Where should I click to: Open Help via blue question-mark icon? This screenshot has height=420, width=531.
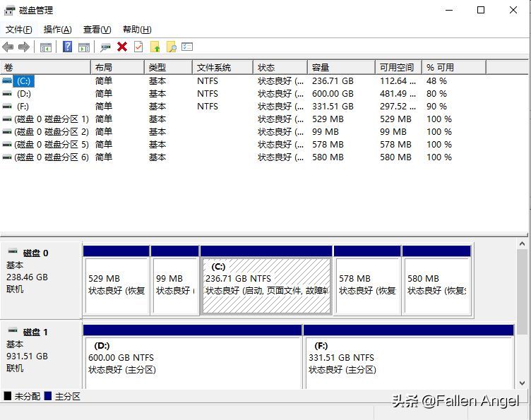pyautogui.click(x=68, y=47)
